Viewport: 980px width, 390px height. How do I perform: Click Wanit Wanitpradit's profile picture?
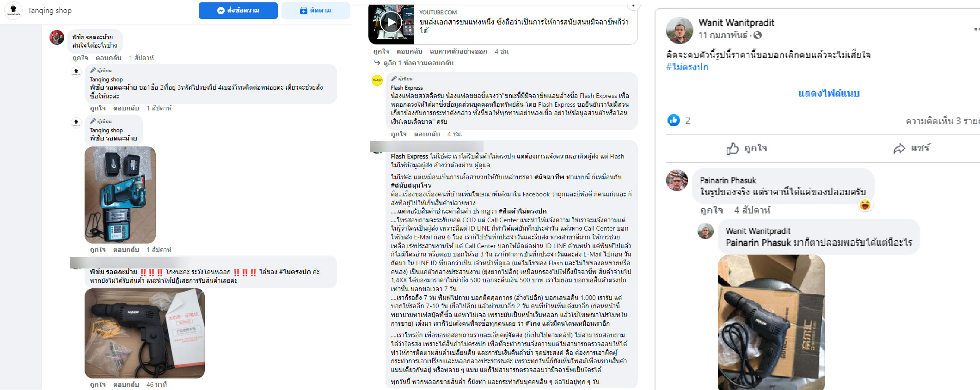coord(680,30)
